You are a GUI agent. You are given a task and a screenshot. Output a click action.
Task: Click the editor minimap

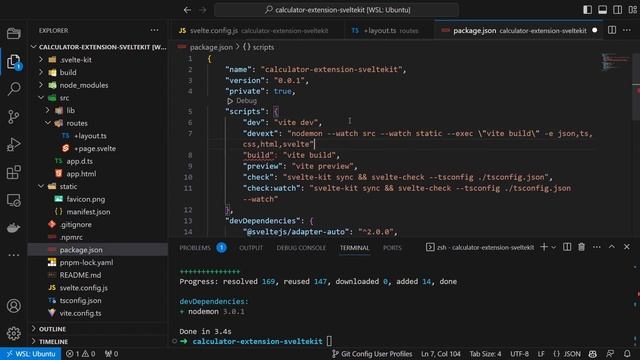tap(616, 63)
